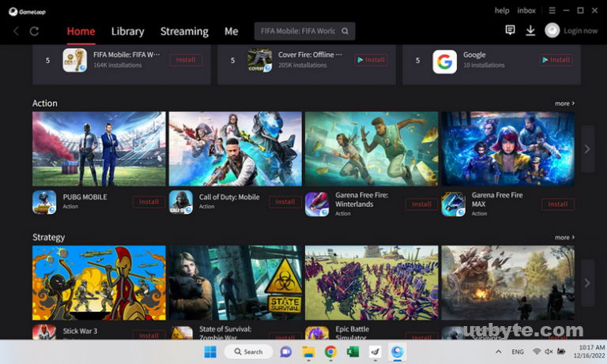Open File Explorer from taskbar
Screen dimensions: 607x364
pos(308,352)
